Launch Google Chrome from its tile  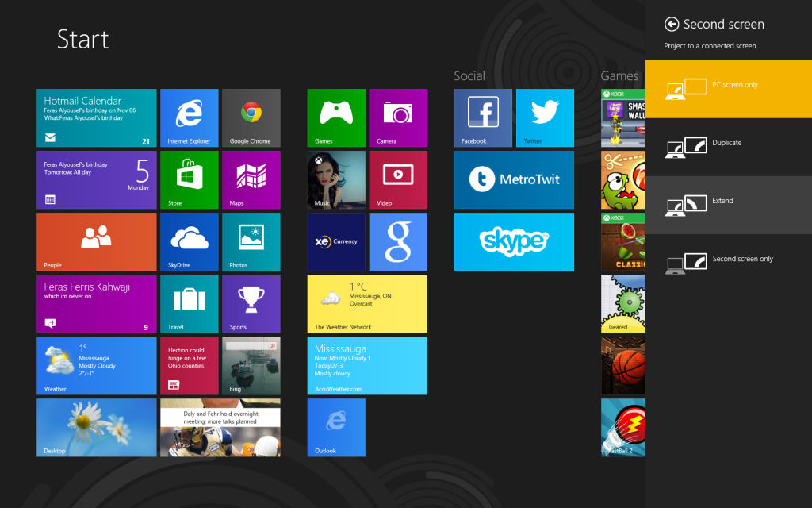point(251,117)
